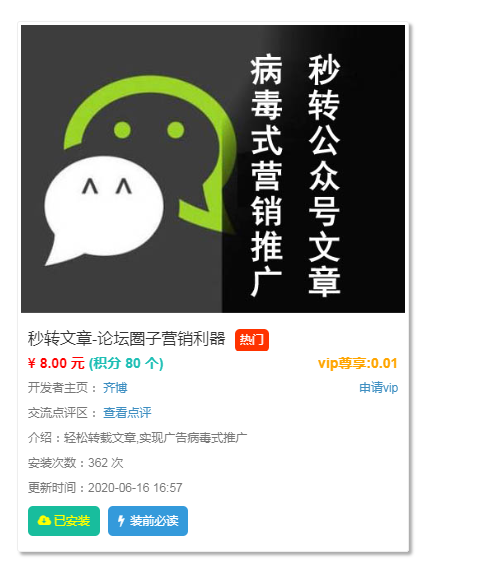This screenshot has height=575, width=498.
Task: Click the 申请vip link
Action: (378, 388)
